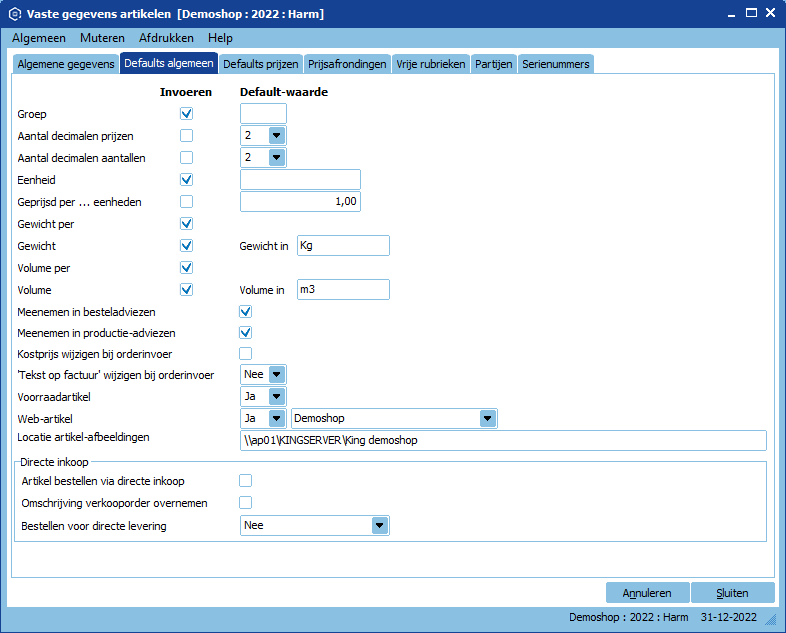Enable Aantal decimalen prijzen invoeren checkbox
Image resolution: width=786 pixels, height=633 pixels.
tap(186, 136)
